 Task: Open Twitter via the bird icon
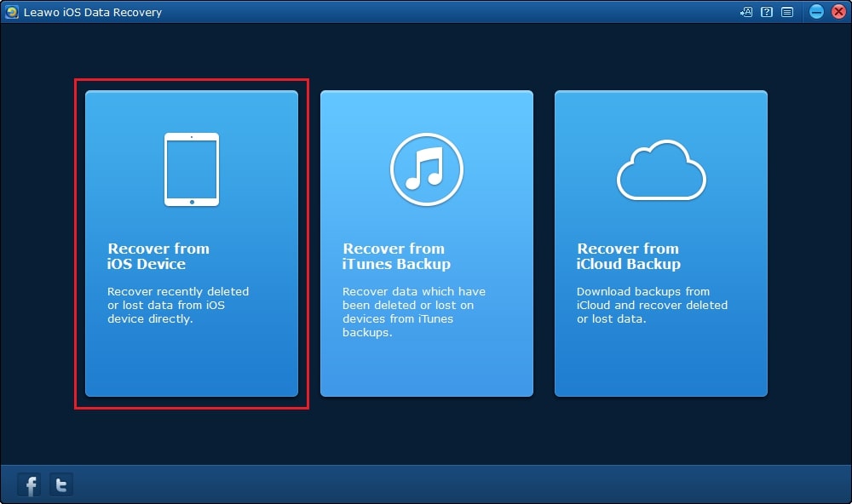60,484
